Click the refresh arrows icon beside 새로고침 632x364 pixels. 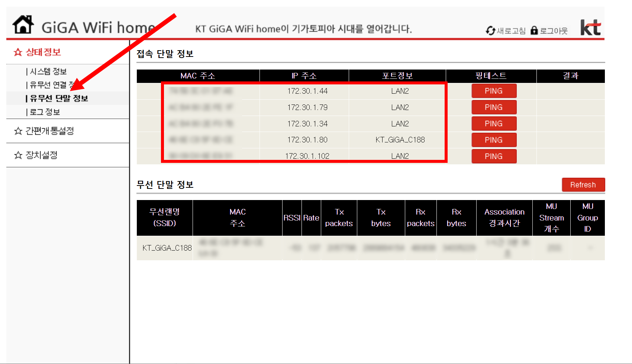[491, 30]
